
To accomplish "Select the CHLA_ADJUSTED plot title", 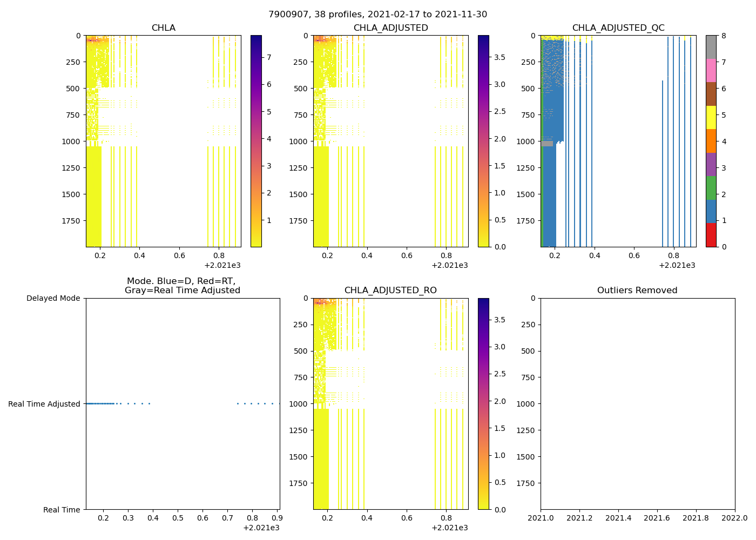I will [390, 28].
